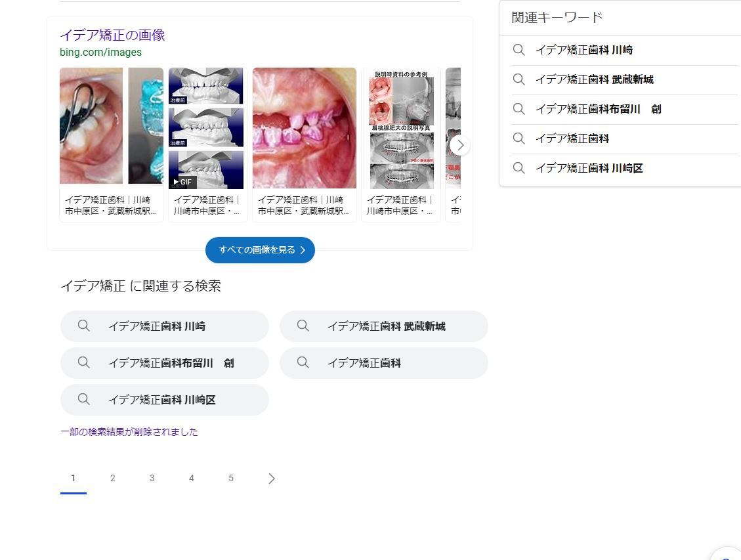
Task: Go to results page 5
Action: pyautogui.click(x=231, y=478)
